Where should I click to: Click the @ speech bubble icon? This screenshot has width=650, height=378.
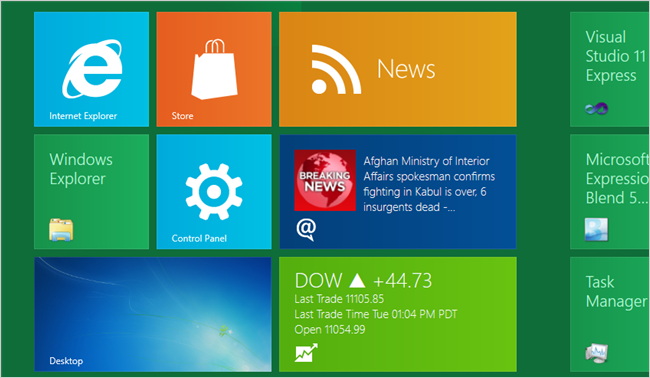coord(306,229)
